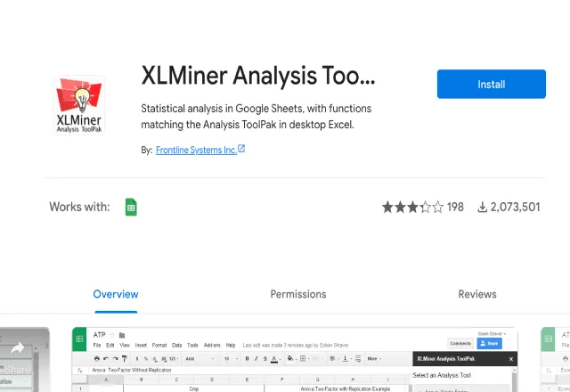Click the blue Share button in the preview
The height and width of the screenshot is (392, 570).
pos(489,343)
